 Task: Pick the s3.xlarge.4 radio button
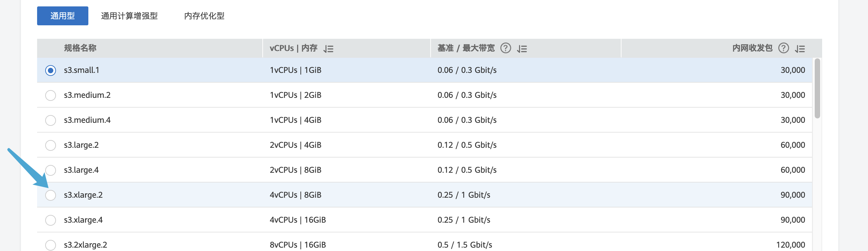tap(51, 220)
